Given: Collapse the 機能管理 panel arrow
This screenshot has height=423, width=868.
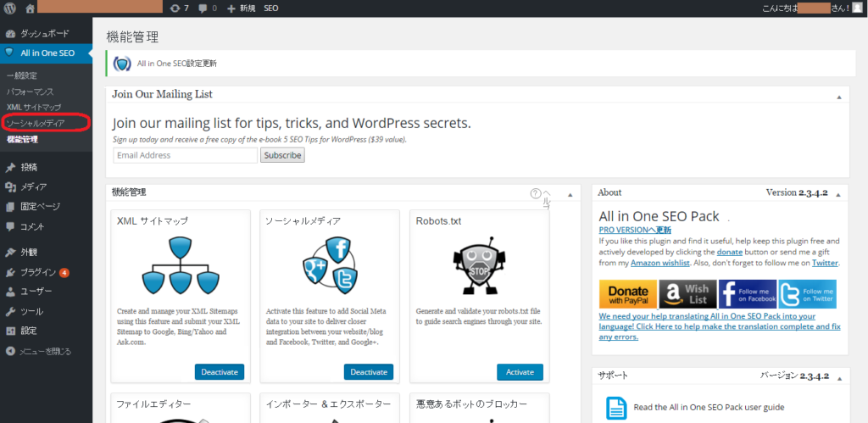Looking at the screenshot, I should click(x=570, y=195).
